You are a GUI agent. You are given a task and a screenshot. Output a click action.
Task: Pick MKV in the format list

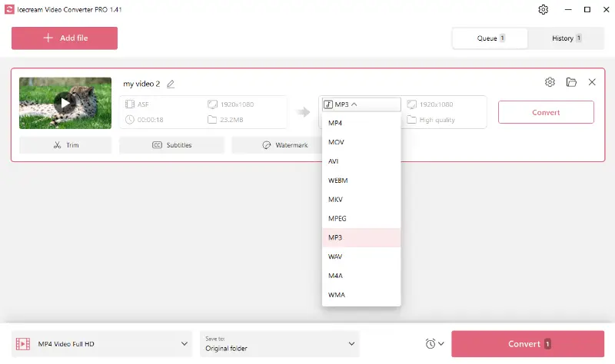tap(361, 200)
